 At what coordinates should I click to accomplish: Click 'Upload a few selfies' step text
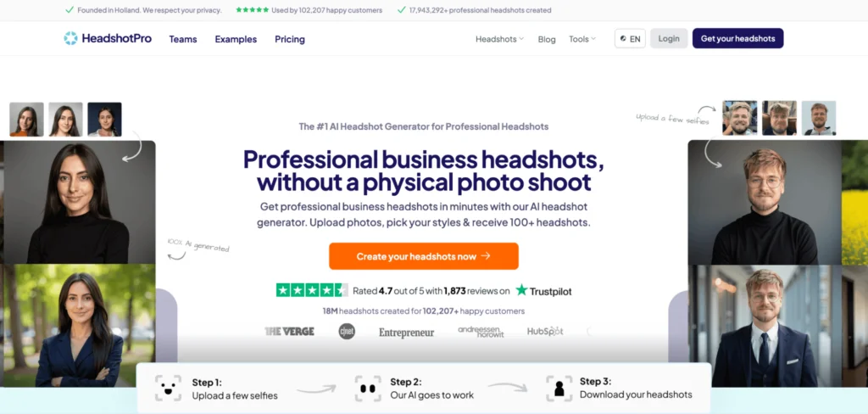pyautogui.click(x=235, y=395)
